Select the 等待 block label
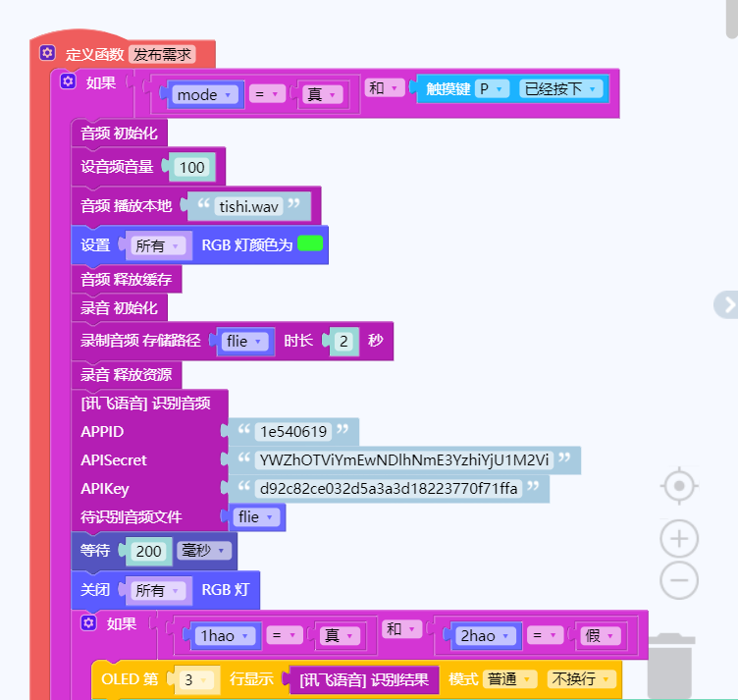 tap(95, 550)
